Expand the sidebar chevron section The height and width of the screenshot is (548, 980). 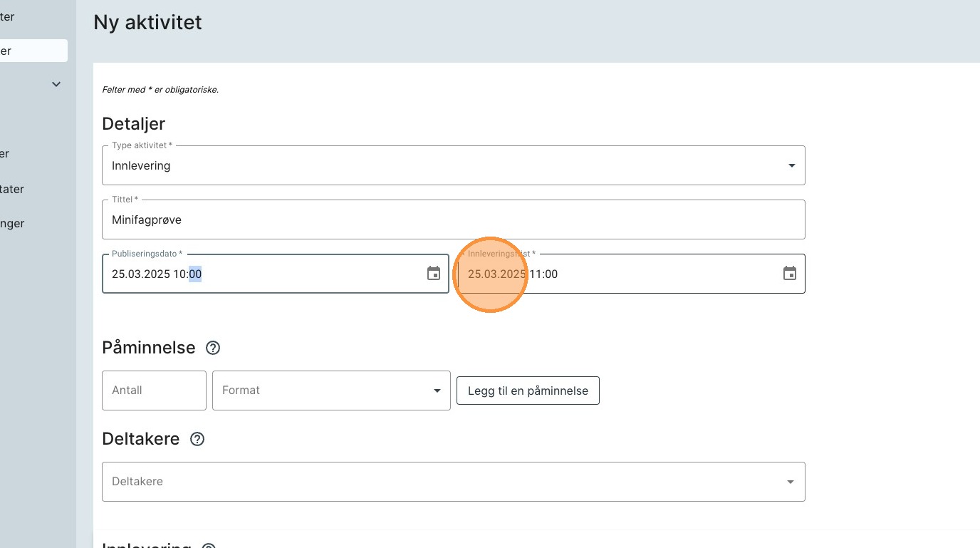click(x=56, y=84)
